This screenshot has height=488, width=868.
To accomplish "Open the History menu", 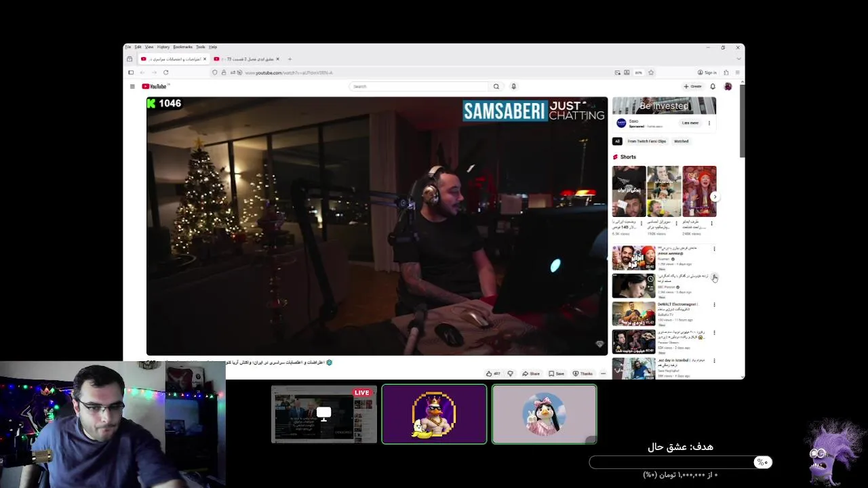I will pos(163,47).
